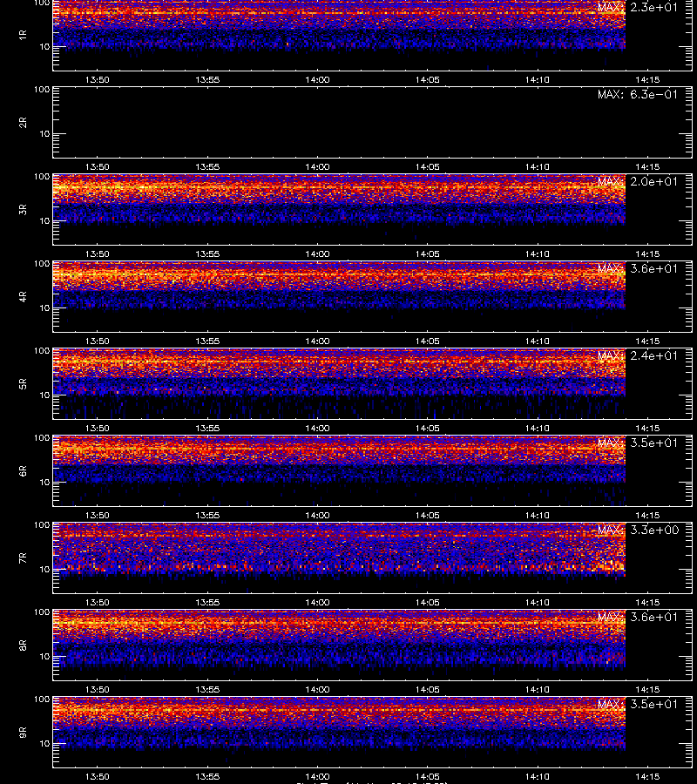The image size is (697, 784).
Task: Click the 14:00 time label under 8R
Action: 317,690
